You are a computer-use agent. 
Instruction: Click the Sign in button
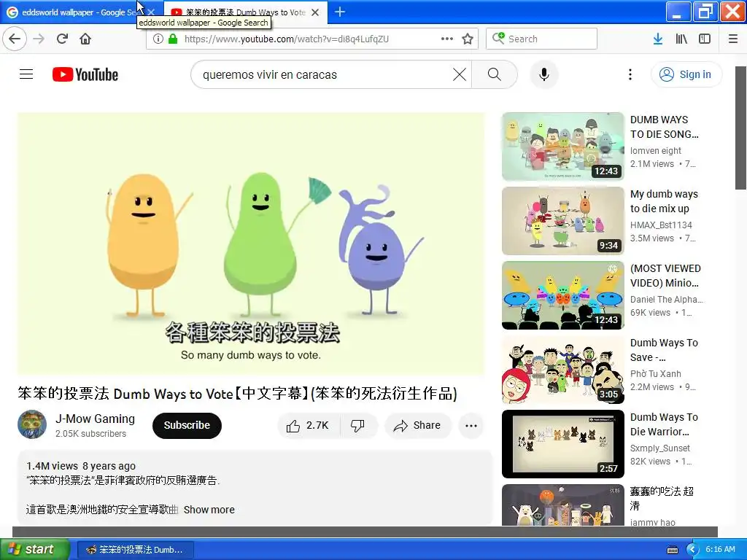pyautogui.click(x=686, y=74)
